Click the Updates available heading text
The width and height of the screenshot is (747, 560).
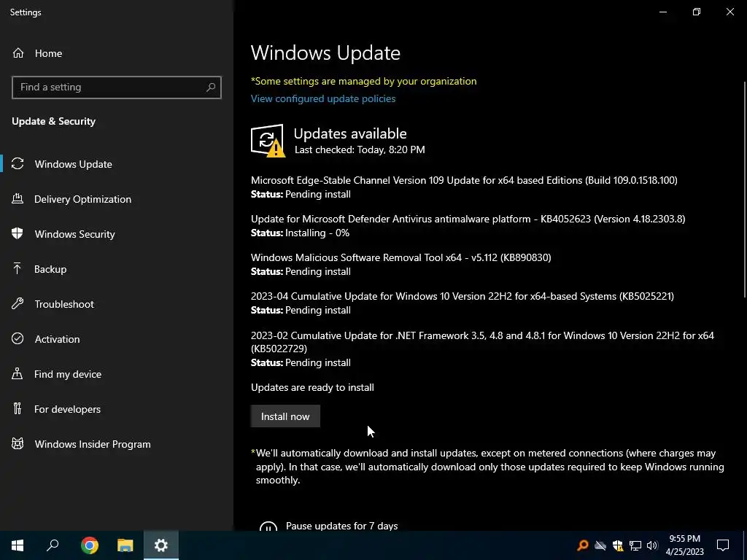[350, 133]
